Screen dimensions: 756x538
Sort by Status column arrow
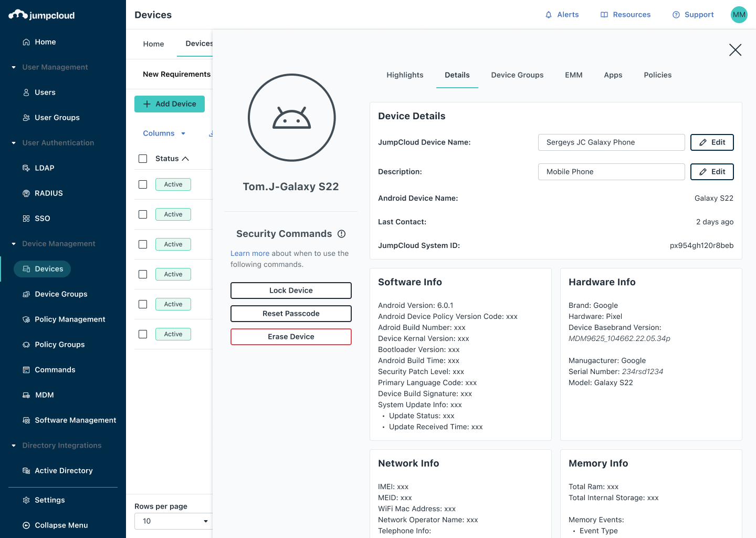coord(185,159)
